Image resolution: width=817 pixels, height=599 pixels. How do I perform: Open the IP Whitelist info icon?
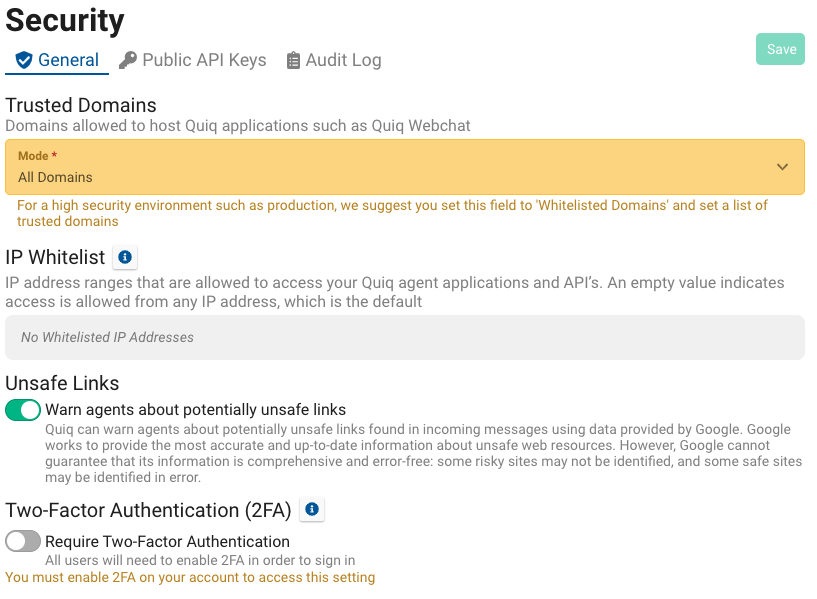pyautogui.click(x=125, y=257)
